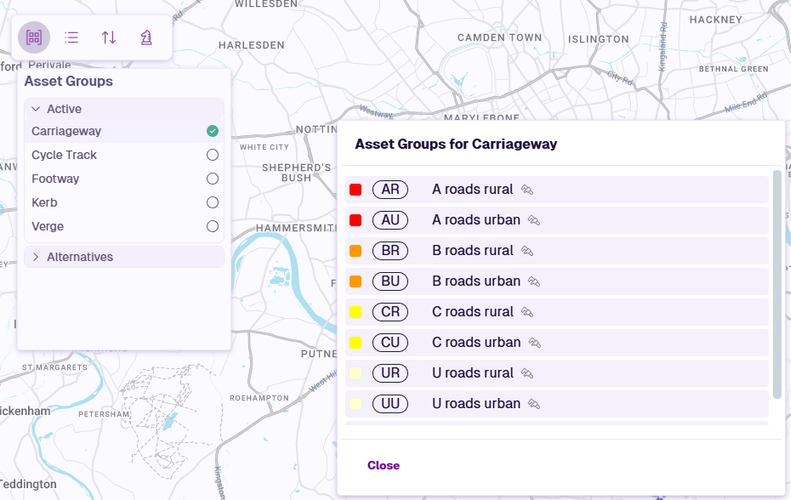Click the paint icon beside B roads urban

tap(534, 282)
